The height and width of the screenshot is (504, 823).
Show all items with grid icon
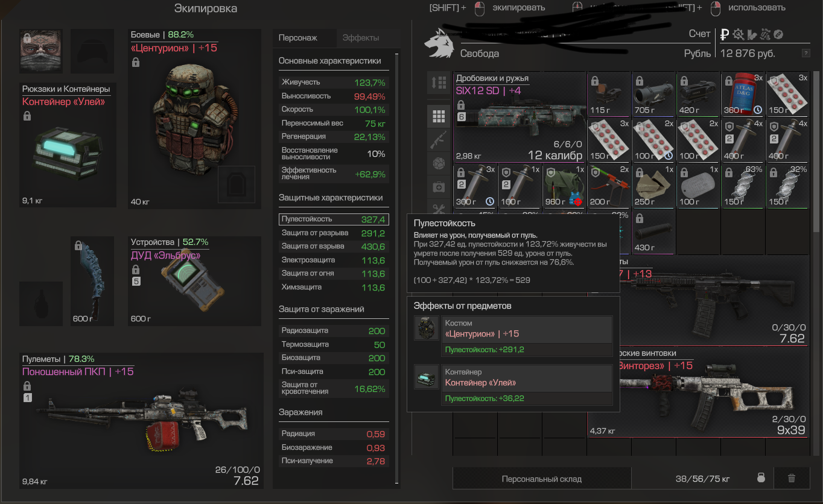(x=439, y=116)
